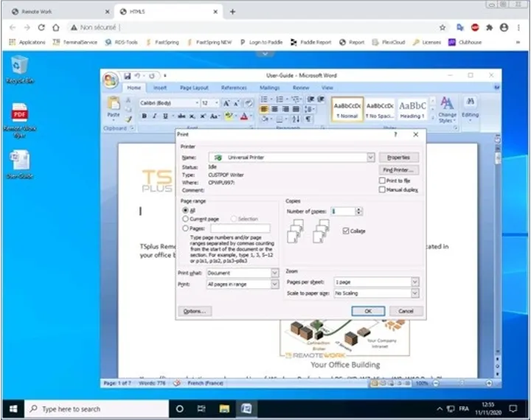Switch to the View ribbon tab

pos(327,88)
